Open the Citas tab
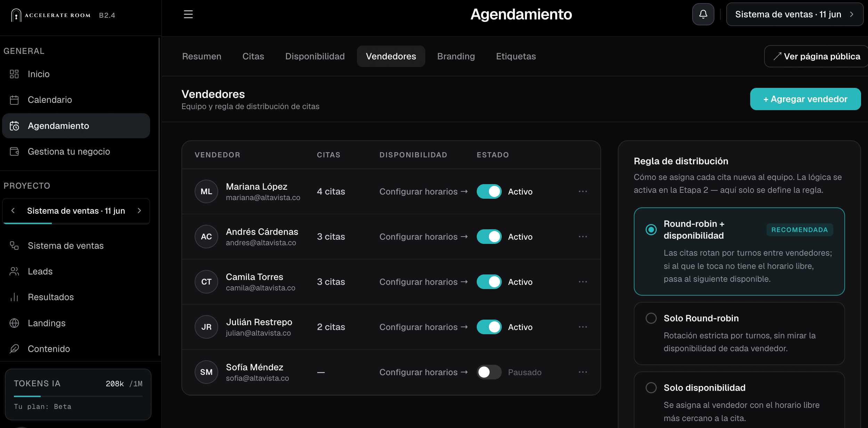Image resolution: width=868 pixels, height=428 pixels. click(x=253, y=56)
